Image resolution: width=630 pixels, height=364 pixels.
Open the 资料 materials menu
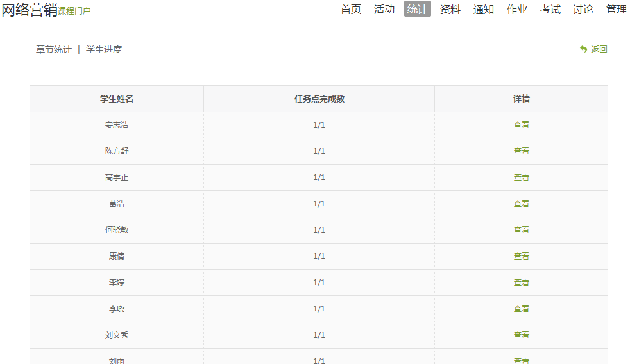click(450, 10)
